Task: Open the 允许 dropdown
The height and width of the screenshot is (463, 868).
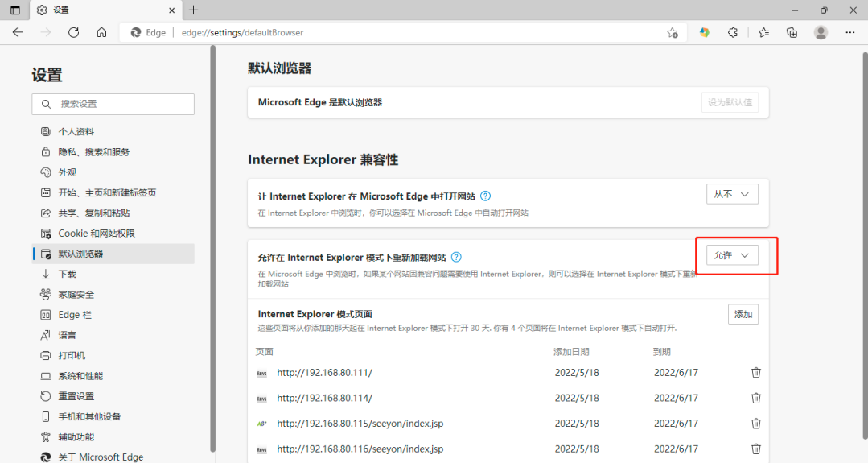Action: (x=732, y=255)
